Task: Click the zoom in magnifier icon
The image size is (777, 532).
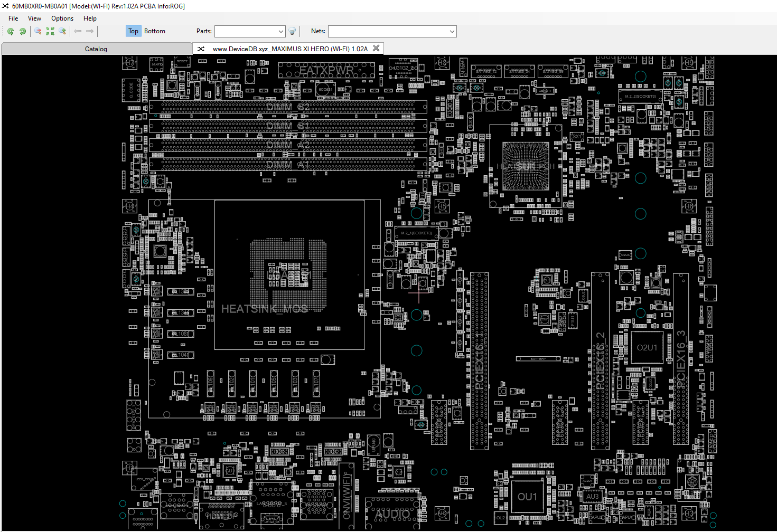Action: 62,31
